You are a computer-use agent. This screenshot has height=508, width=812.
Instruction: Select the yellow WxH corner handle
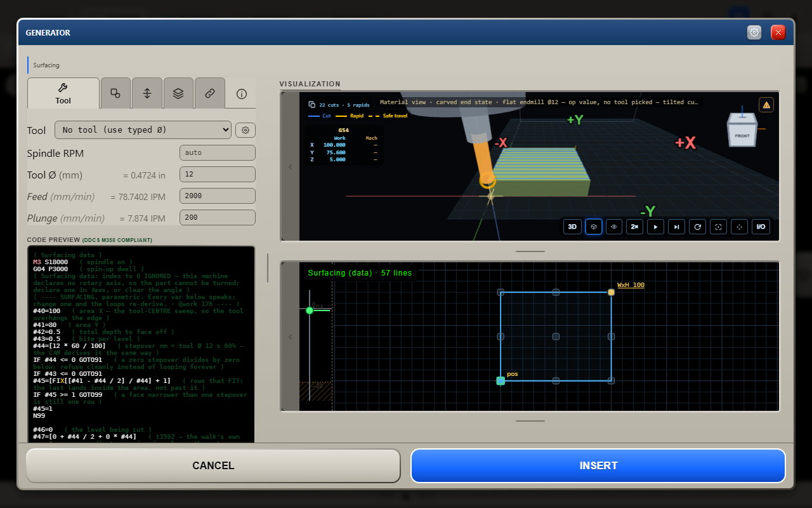tap(612, 292)
